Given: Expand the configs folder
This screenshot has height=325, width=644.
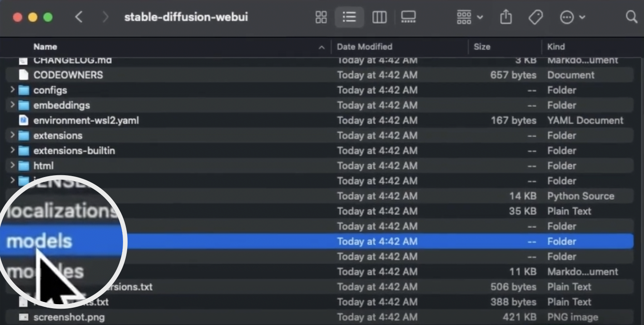Looking at the screenshot, I should [x=12, y=90].
